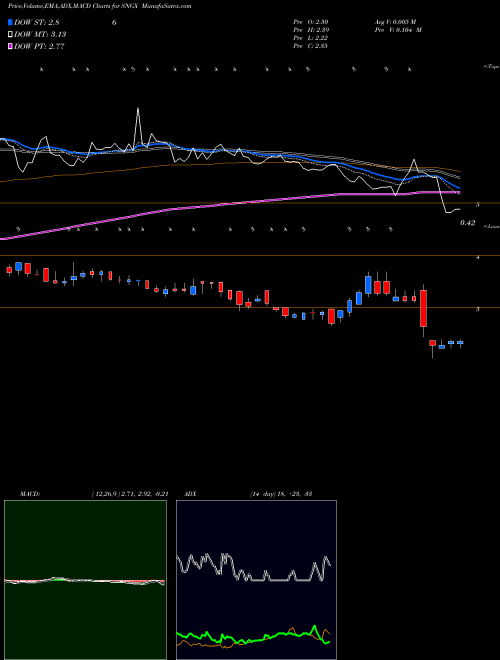Image resolution: width=500 pixels, height=660 pixels.
Task: Click the ADX panel heading
Action: 190,494
